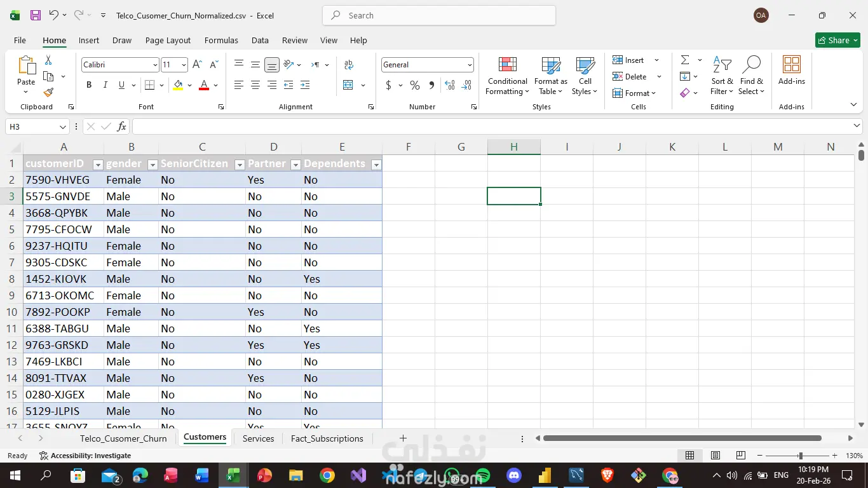The width and height of the screenshot is (868, 488).
Task: Toggle Middle Align vertical alignment
Action: click(255, 65)
